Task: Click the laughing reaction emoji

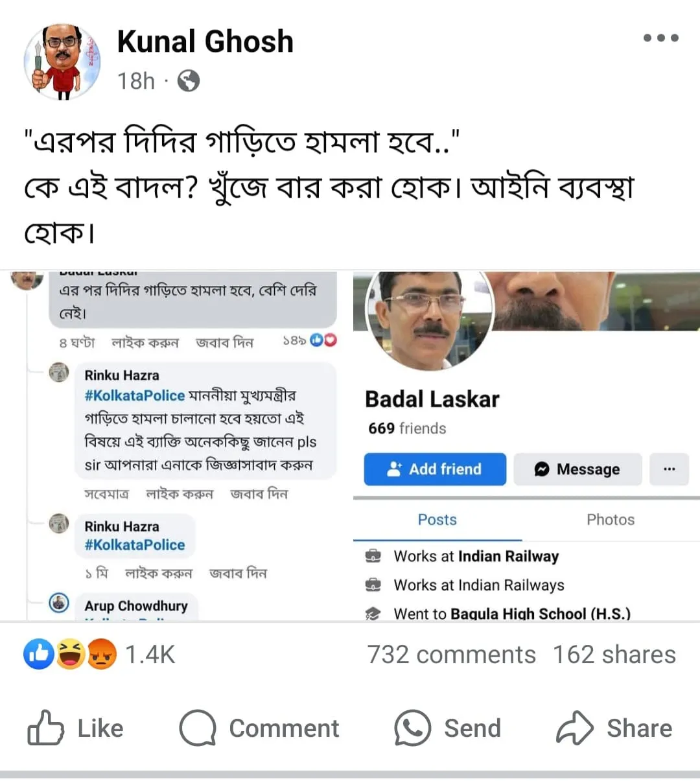Action: point(71,654)
